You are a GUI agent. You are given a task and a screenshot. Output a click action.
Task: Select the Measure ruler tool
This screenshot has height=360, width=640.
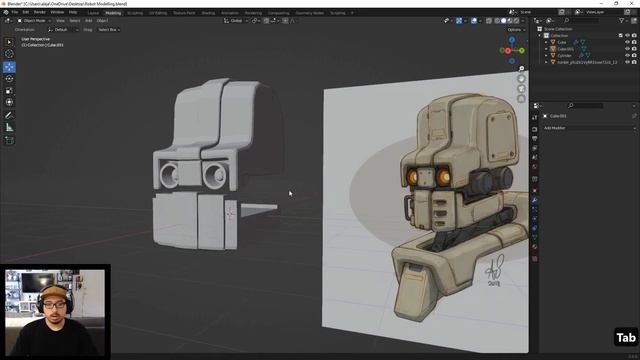click(9, 128)
